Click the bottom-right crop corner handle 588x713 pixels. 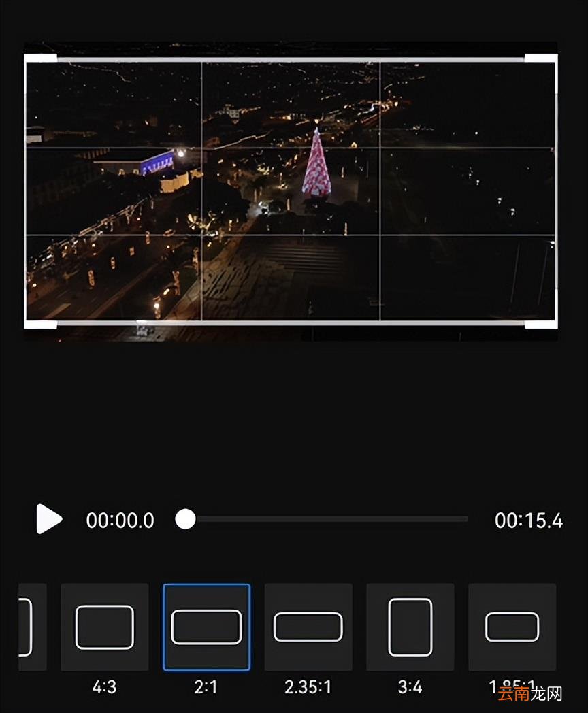coord(542,323)
